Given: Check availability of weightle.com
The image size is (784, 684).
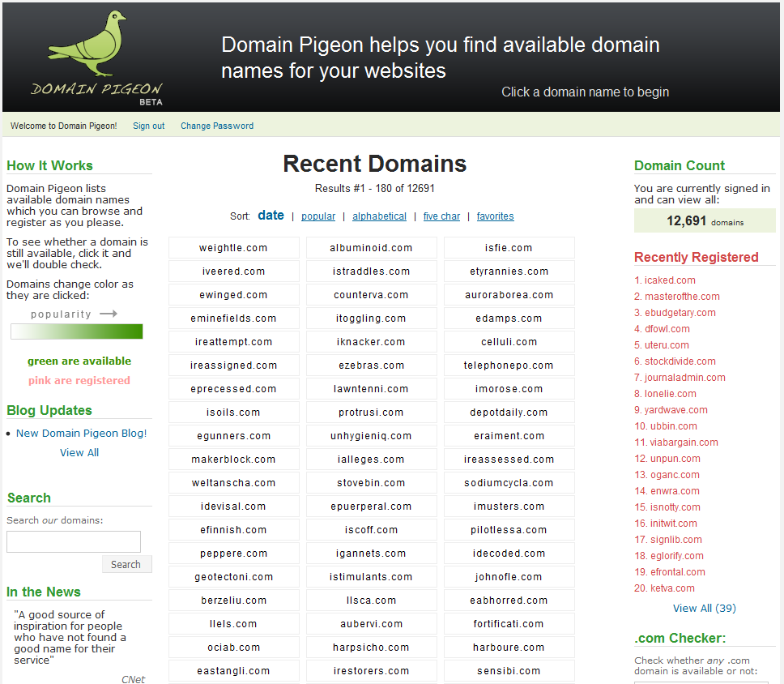Looking at the screenshot, I should click(x=233, y=248).
